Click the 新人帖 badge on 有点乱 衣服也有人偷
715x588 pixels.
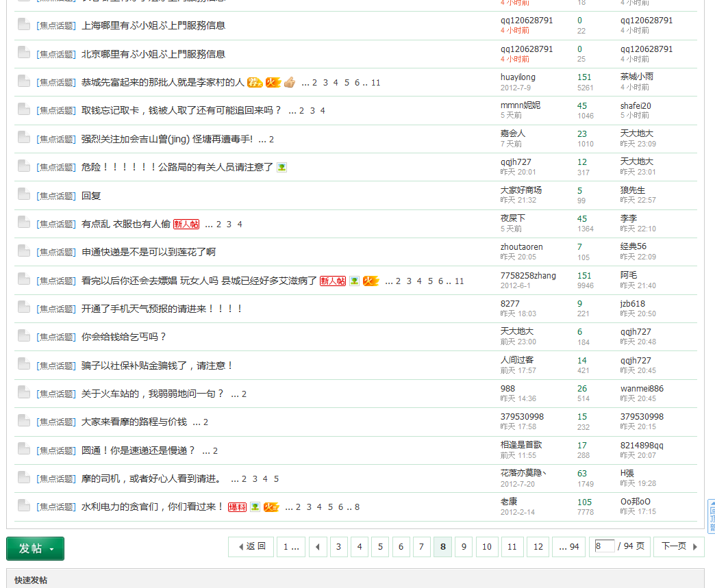tap(185, 223)
